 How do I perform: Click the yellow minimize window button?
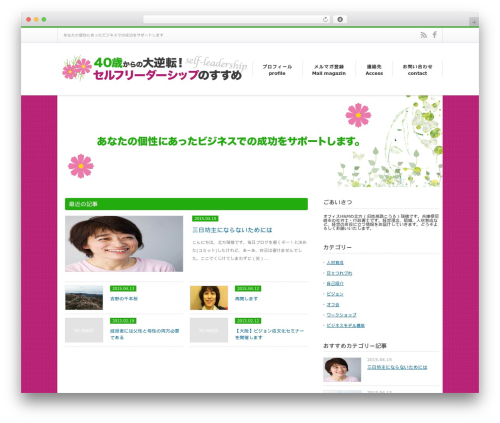tap(36, 19)
